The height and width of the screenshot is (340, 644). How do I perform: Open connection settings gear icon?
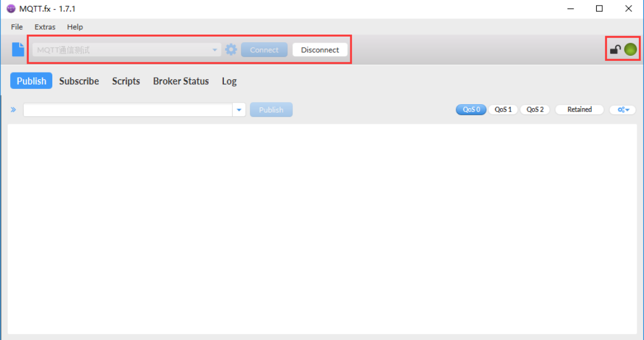[231, 50]
